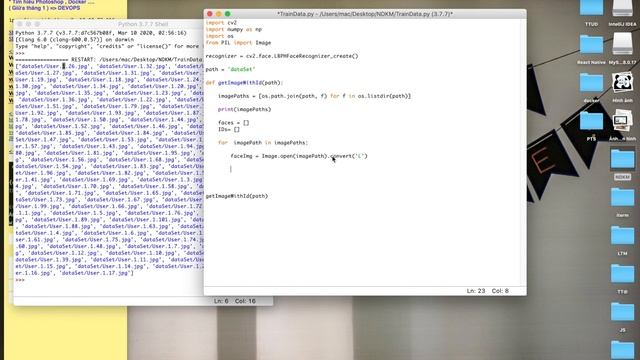Click shell status 'Col: 16'

pyautogui.click(x=245, y=301)
